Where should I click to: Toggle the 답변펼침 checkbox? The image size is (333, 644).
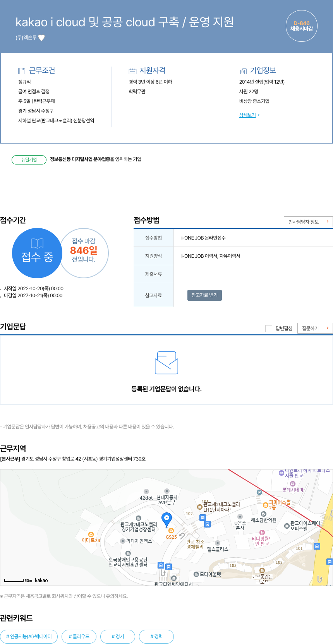tap(269, 329)
